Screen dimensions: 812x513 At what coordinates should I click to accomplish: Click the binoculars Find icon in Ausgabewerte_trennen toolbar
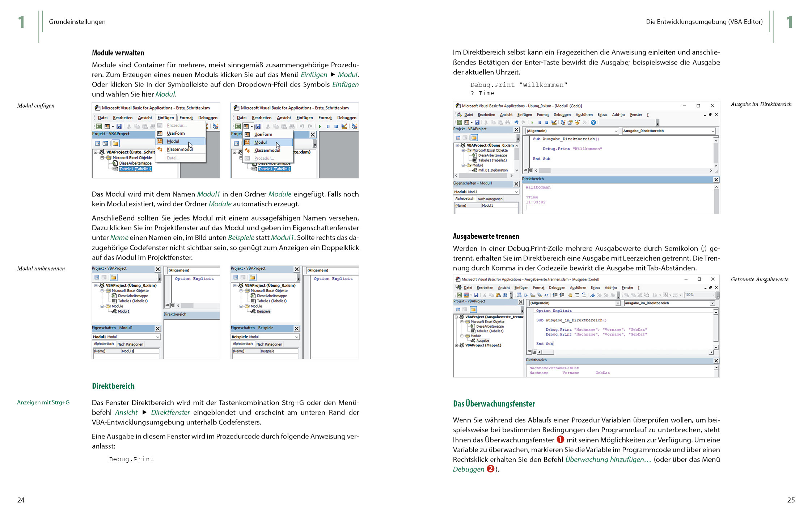pyautogui.click(x=505, y=295)
